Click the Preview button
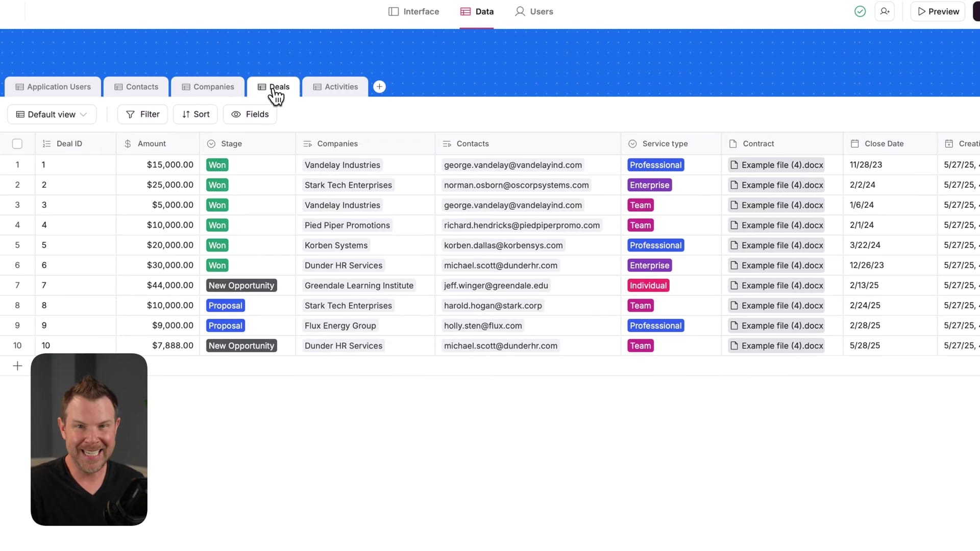Image resolution: width=980 pixels, height=551 pixels. 938,11
